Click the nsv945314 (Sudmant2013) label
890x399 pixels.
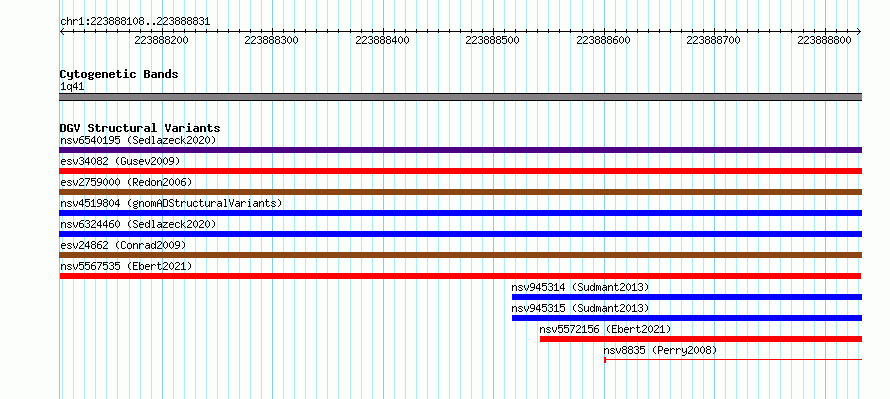[580, 287]
